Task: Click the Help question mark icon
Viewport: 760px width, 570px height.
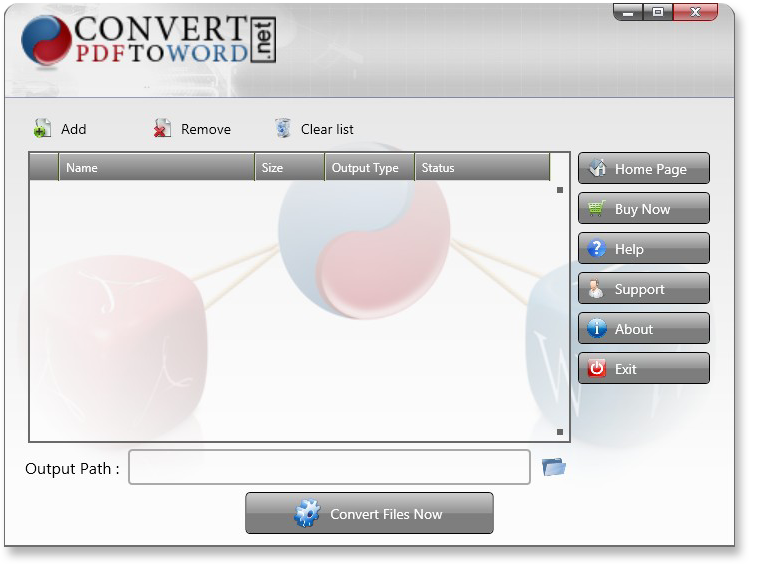Action: point(597,249)
